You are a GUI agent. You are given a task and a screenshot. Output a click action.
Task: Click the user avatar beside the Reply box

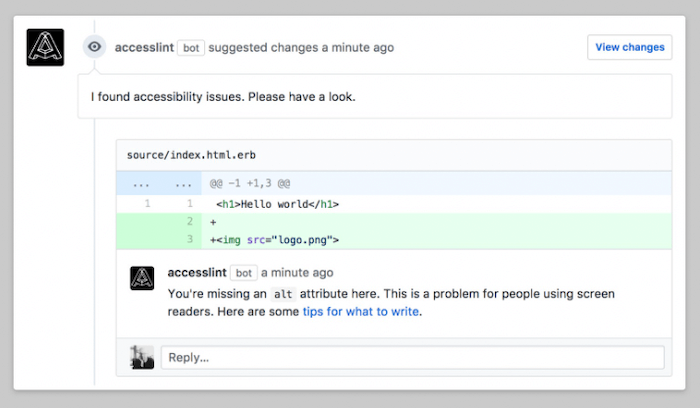coord(142,357)
